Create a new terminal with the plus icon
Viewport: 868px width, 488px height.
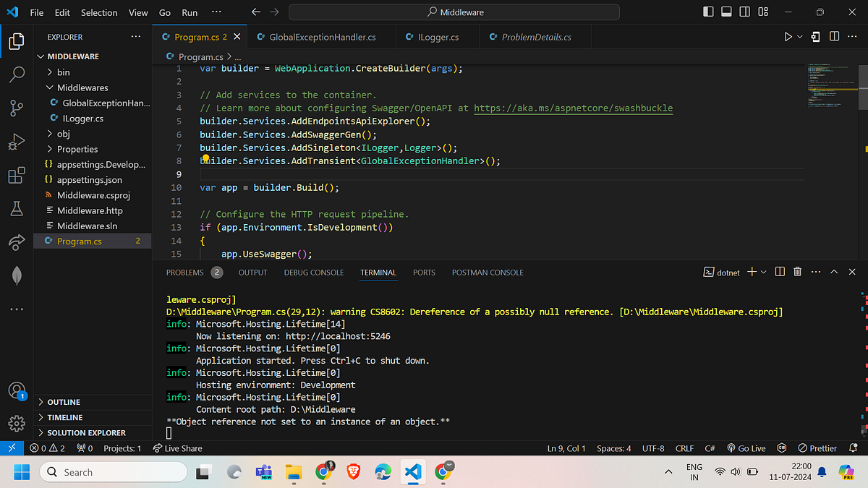click(x=753, y=271)
